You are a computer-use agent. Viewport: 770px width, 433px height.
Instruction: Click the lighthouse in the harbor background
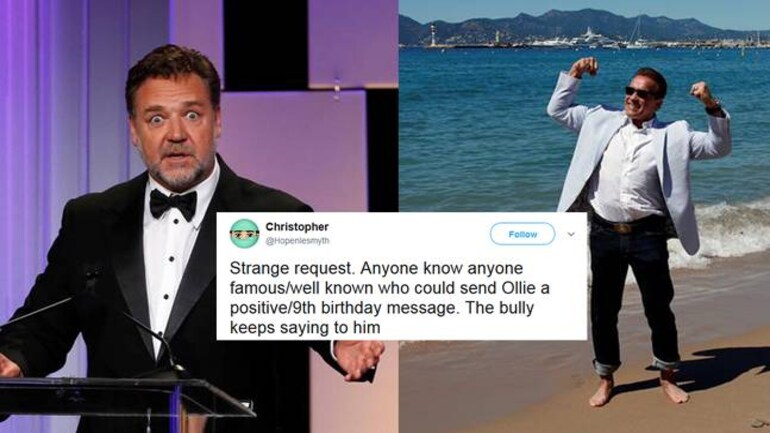point(433,35)
